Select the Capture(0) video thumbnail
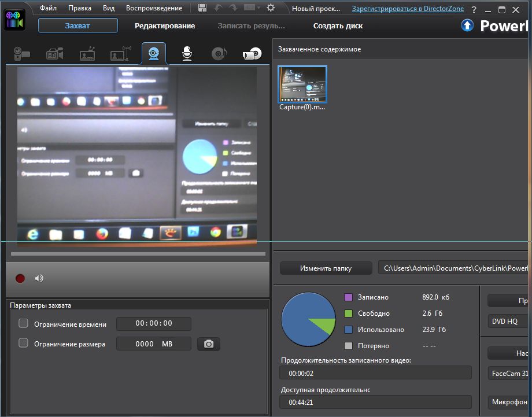Screen dimensions: 532x417 [302, 84]
